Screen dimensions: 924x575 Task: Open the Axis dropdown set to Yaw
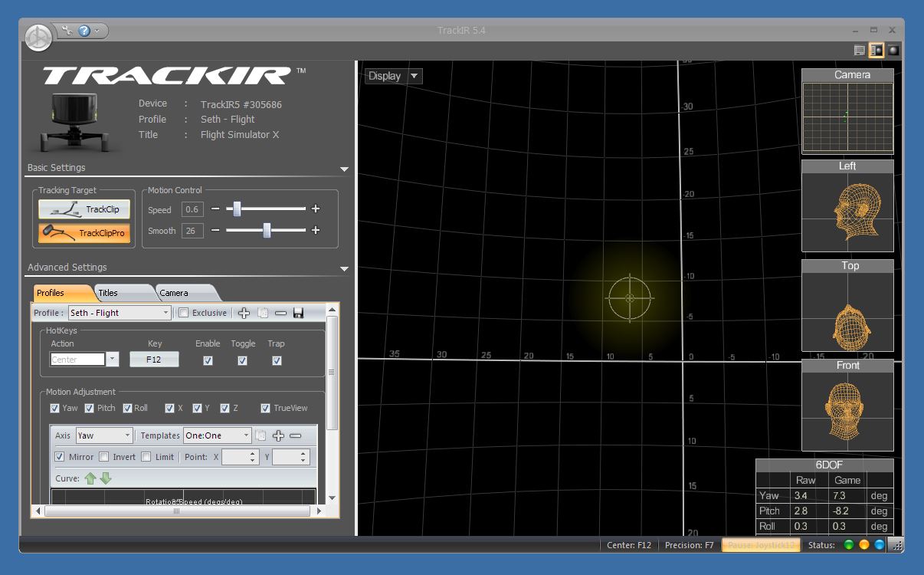[x=104, y=435]
